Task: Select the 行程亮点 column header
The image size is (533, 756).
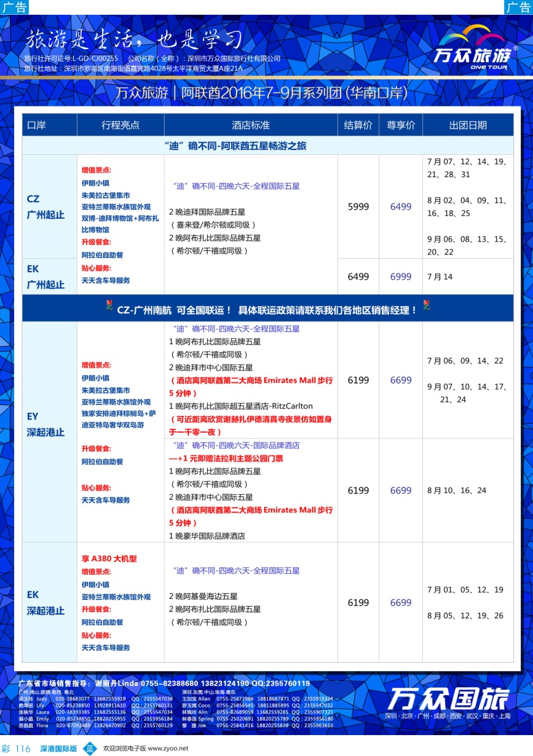Action: pos(120,125)
